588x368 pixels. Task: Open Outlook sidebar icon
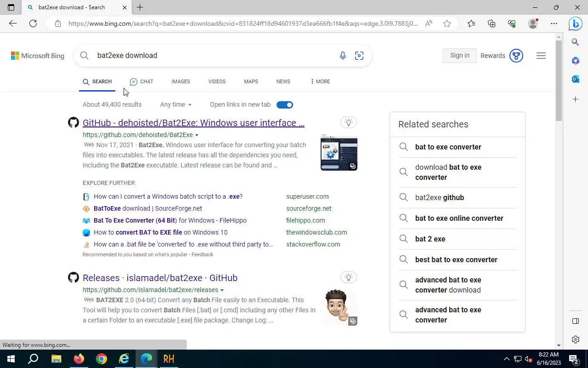tap(575, 79)
